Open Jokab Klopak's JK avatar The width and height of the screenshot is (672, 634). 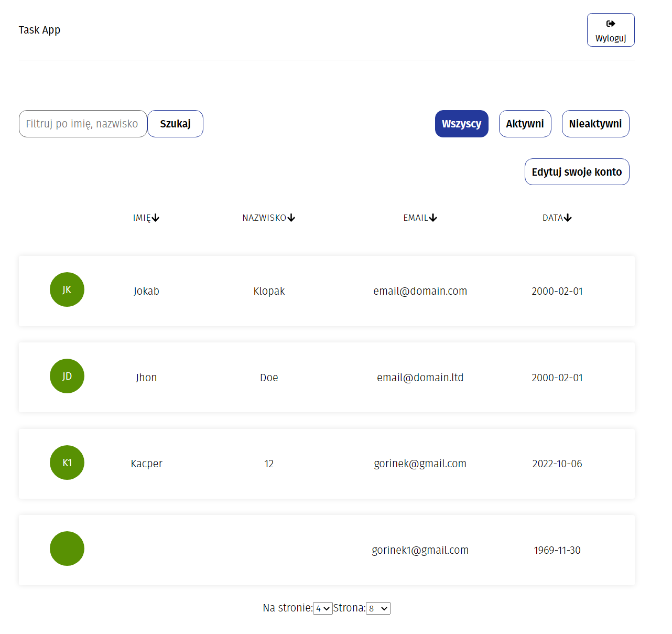67,289
